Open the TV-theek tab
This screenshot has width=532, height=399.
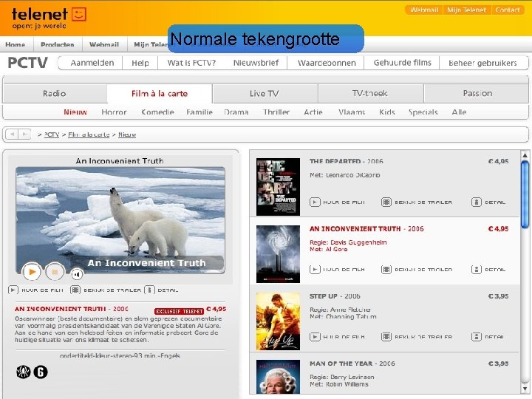click(x=370, y=94)
